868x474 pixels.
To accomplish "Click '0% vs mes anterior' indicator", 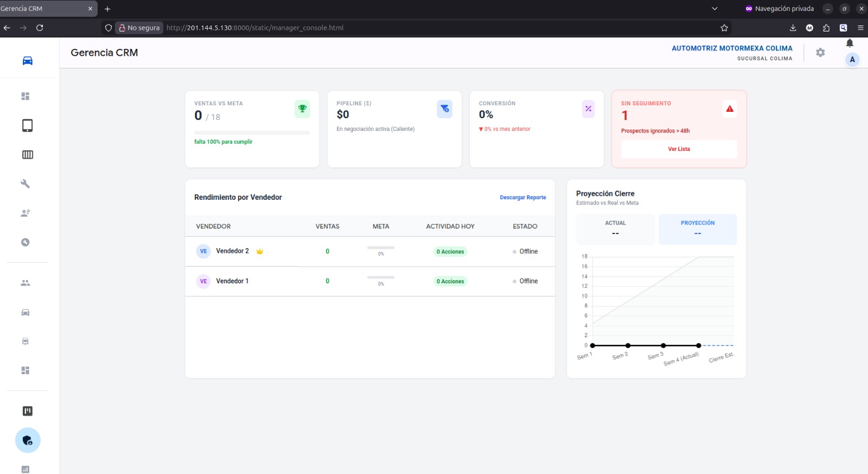I will point(505,129).
